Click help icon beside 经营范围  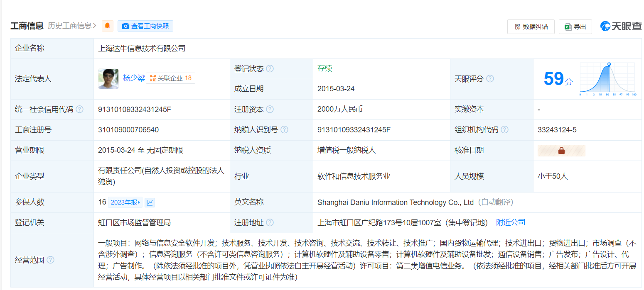point(50,260)
